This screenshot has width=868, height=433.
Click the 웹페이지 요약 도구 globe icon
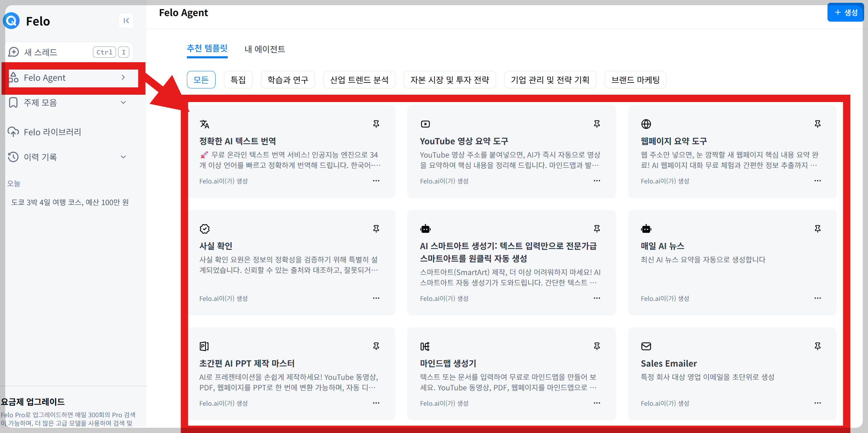tap(646, 124)
